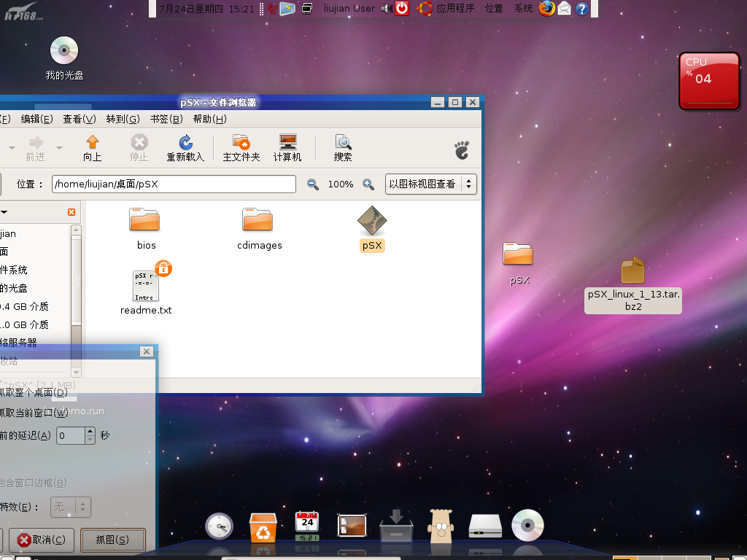Open the 编辑(E) menu

click(36, 119)
